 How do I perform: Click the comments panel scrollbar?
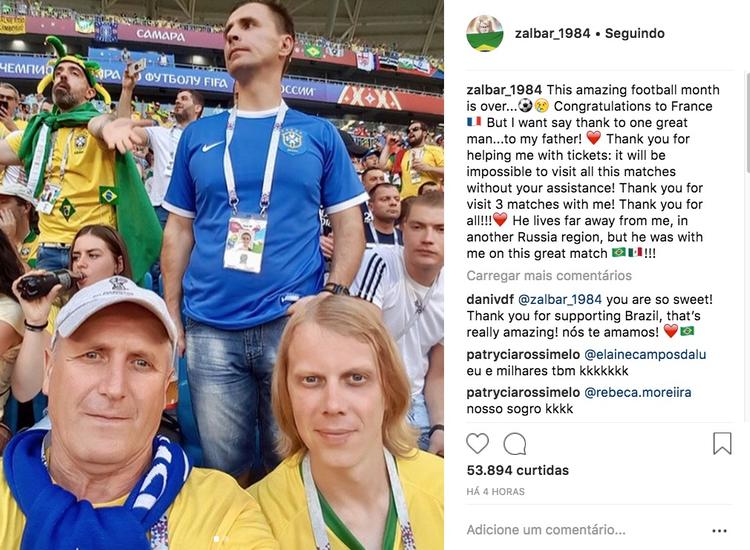tap(747, 122)
